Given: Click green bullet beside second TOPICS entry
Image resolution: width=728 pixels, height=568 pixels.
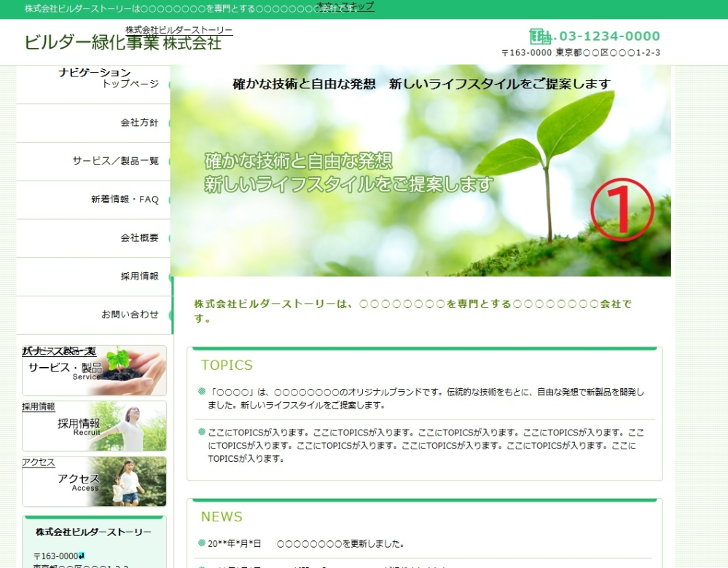Looking at the screenshot, I should click(202, 432).
